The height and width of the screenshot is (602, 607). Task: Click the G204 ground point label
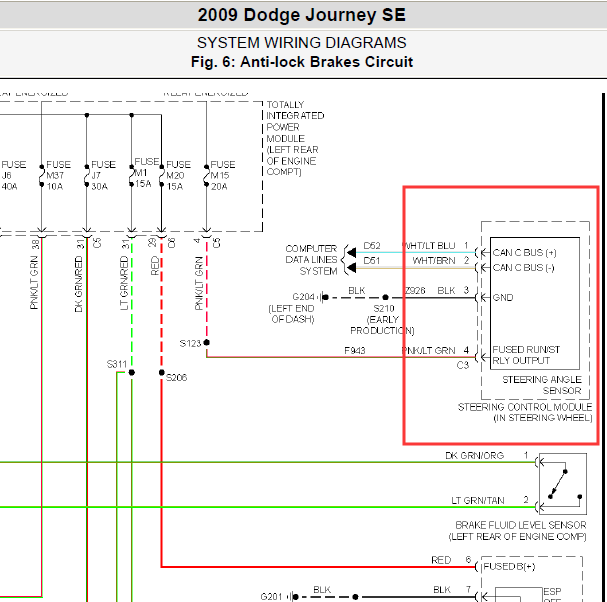tap(304, 297)
